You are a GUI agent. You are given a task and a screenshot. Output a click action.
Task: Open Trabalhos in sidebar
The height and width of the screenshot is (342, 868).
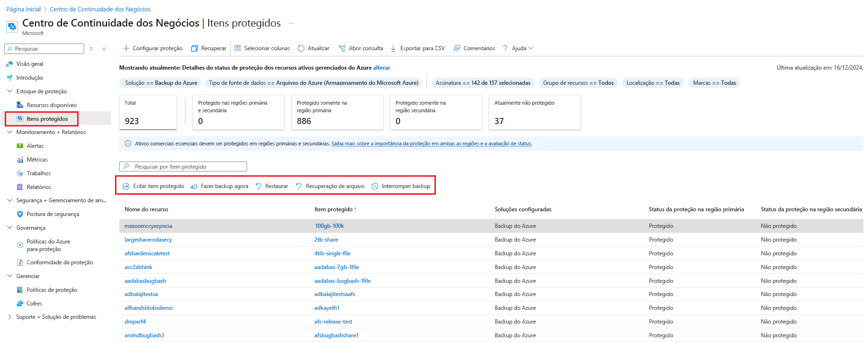click(38, 173)
